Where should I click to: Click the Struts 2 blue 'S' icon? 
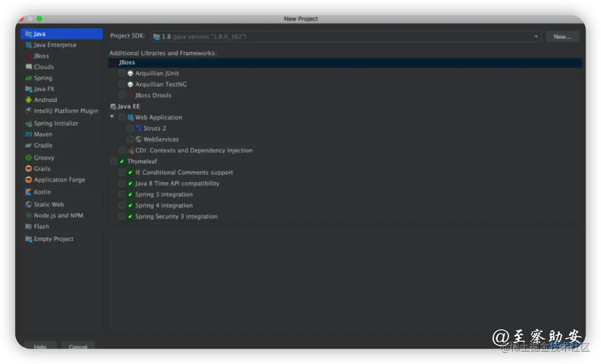pyautogui.click(x=139, y=128)
